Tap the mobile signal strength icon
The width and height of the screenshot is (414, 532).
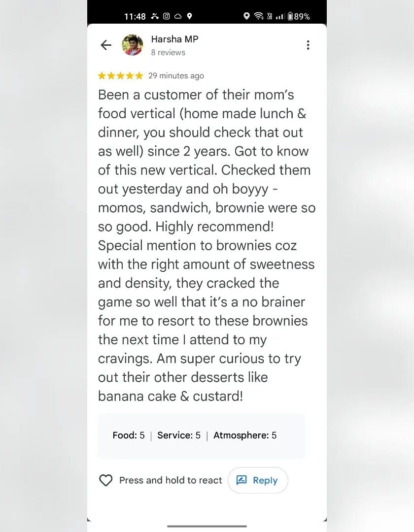[x=279, y=16]
